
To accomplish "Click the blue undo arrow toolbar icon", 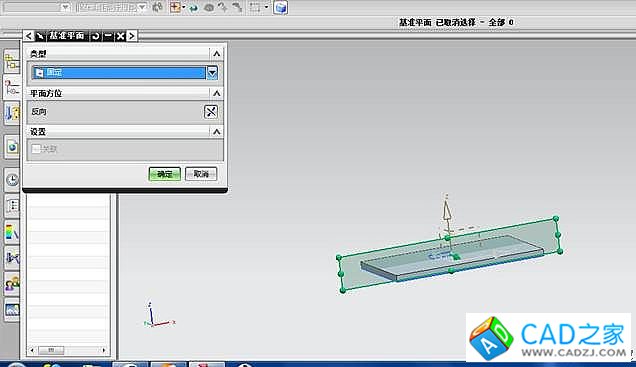I will (193, 8).
